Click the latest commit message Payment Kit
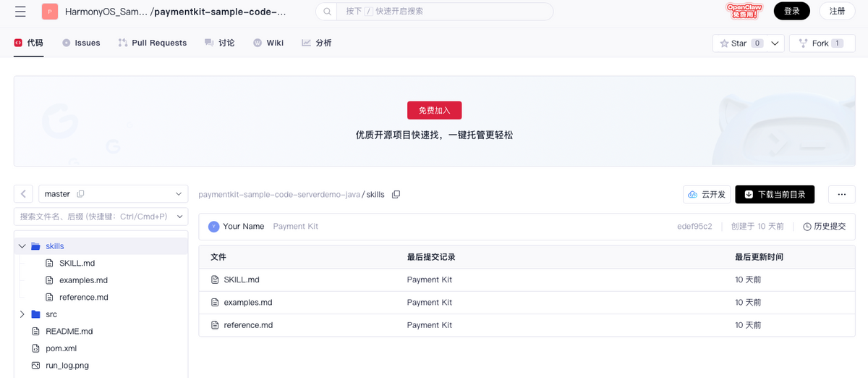The height and width of the screenshot is (378, 868). 296,227
